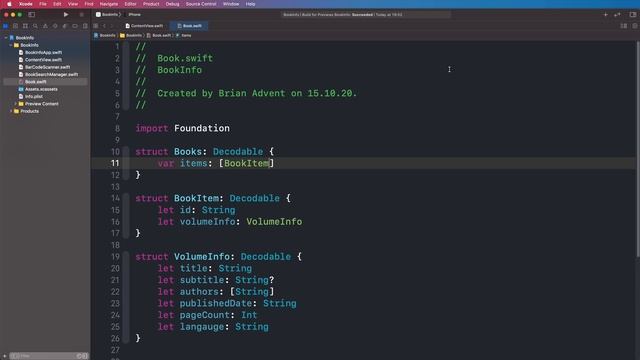Collapse the BookInfo project root
This screenshot has width=640, height=360.
click(6, 38)
